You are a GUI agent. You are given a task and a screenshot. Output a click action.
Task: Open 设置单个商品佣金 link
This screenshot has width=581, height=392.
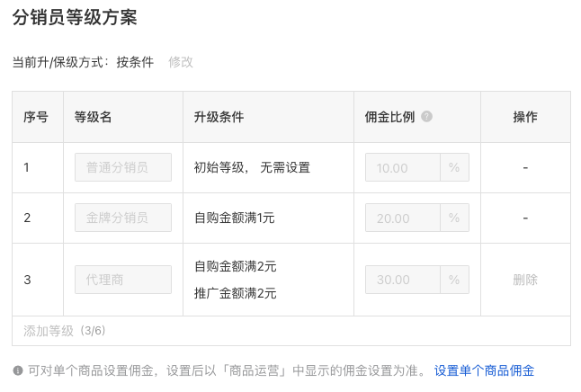coord(484,370)
